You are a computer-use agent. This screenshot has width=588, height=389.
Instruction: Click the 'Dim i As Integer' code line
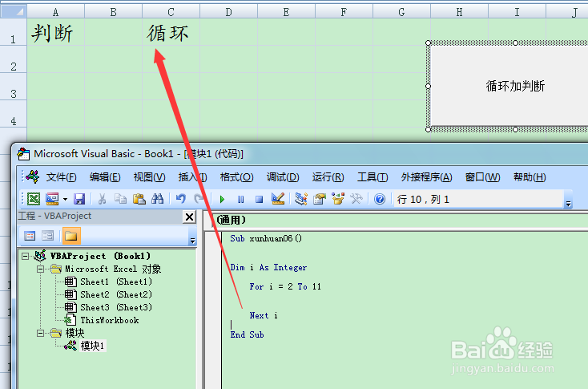[268, 267]
